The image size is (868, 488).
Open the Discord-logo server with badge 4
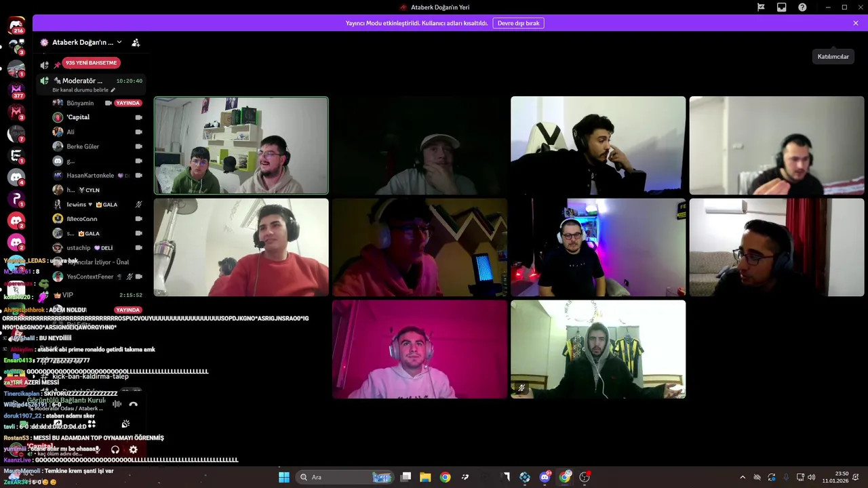click(x=16, y=178)
